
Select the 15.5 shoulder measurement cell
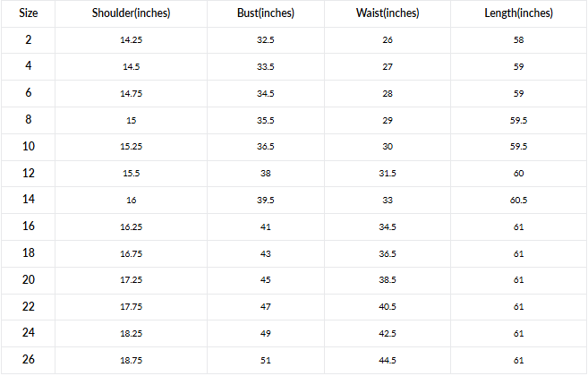click(131, 174)
